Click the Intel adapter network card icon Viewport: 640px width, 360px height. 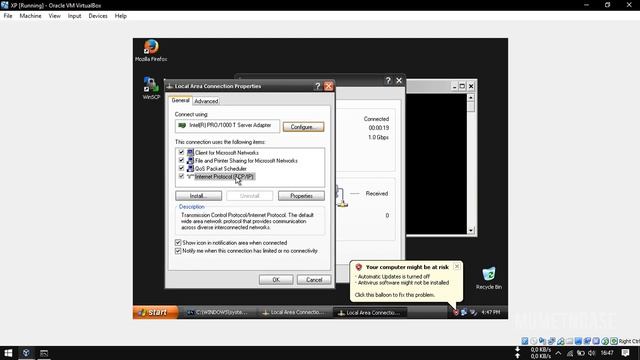182,125
